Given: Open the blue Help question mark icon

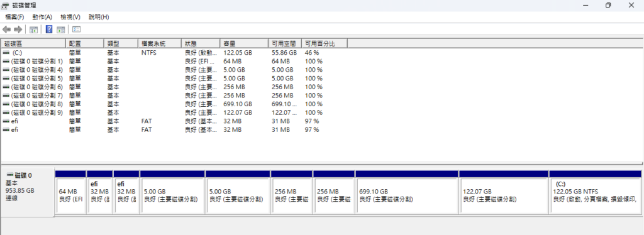Looking at the screenshot, I should tap(49, 30).
